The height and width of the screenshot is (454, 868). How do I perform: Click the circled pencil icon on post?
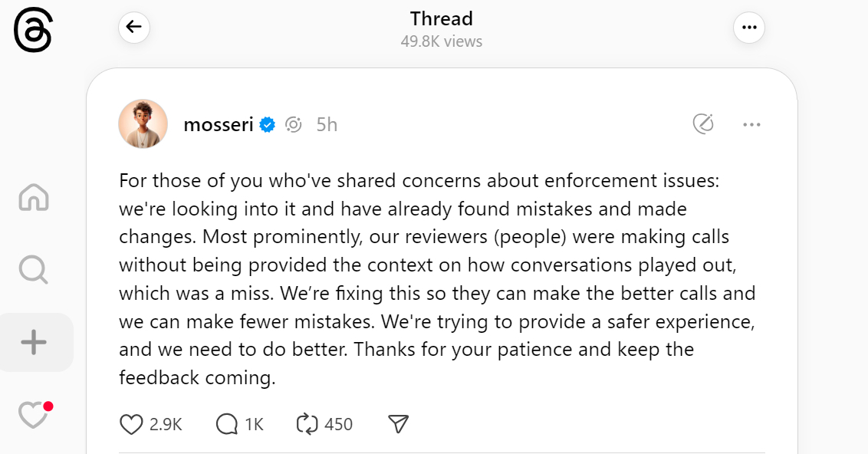703,124
